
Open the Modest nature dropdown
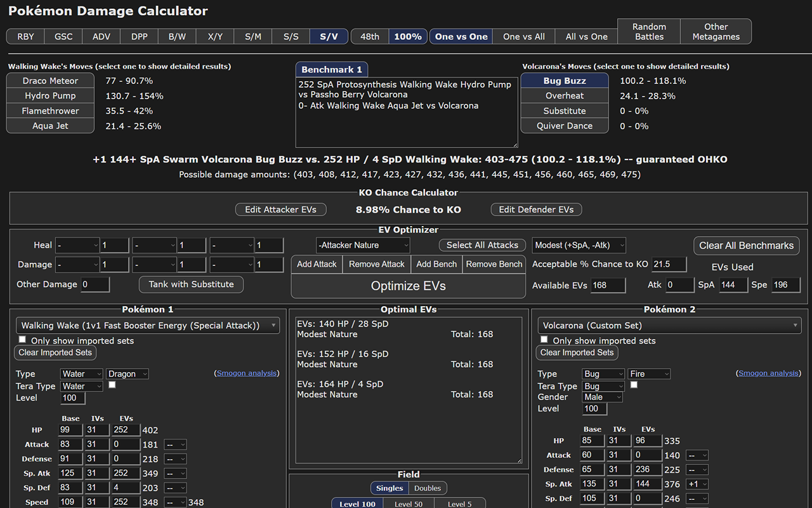tap(579, 245)
